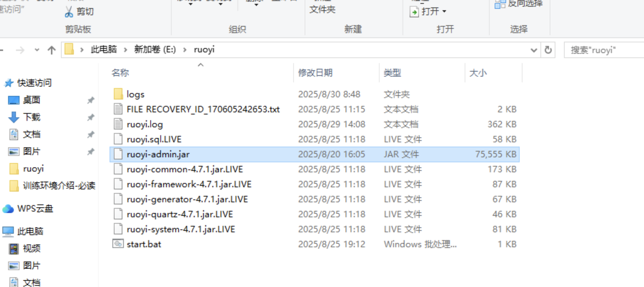Click the folder icon in address bar
644x287 pixels.
click(x=69, y=49)
